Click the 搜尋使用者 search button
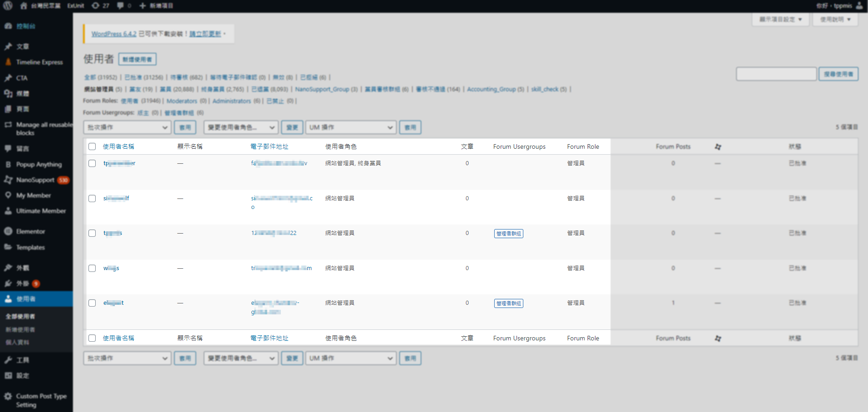 (838, 74)
